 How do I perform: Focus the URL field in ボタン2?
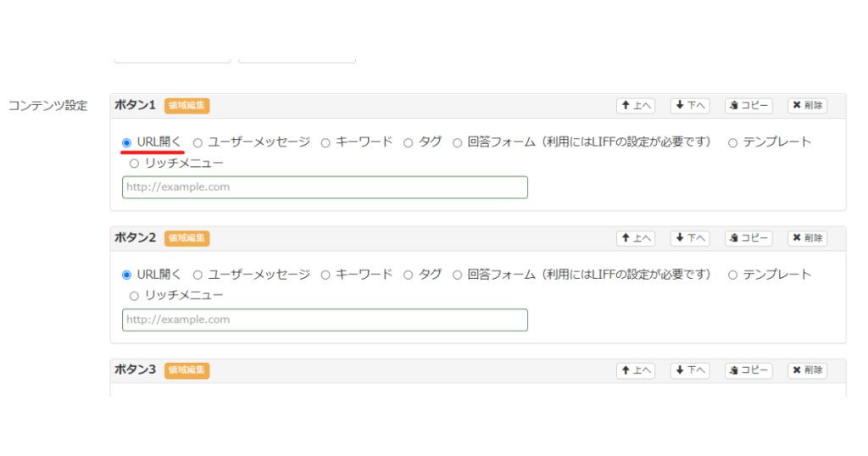click(325, 320)
